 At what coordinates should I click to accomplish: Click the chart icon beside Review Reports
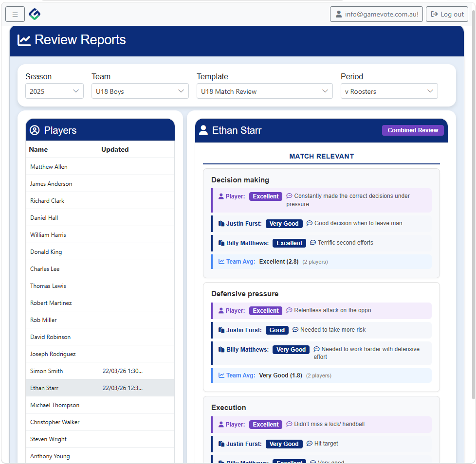point(24,40)
